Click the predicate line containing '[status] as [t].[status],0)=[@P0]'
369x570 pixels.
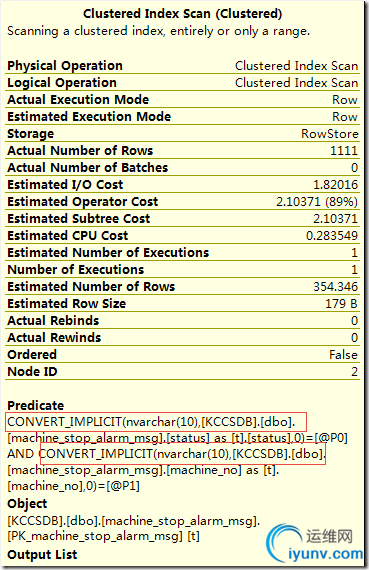click(x=177, y=438)
